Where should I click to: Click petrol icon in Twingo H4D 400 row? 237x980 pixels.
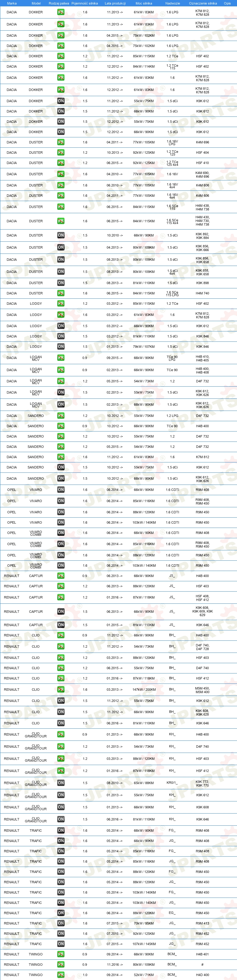[61, 975]
